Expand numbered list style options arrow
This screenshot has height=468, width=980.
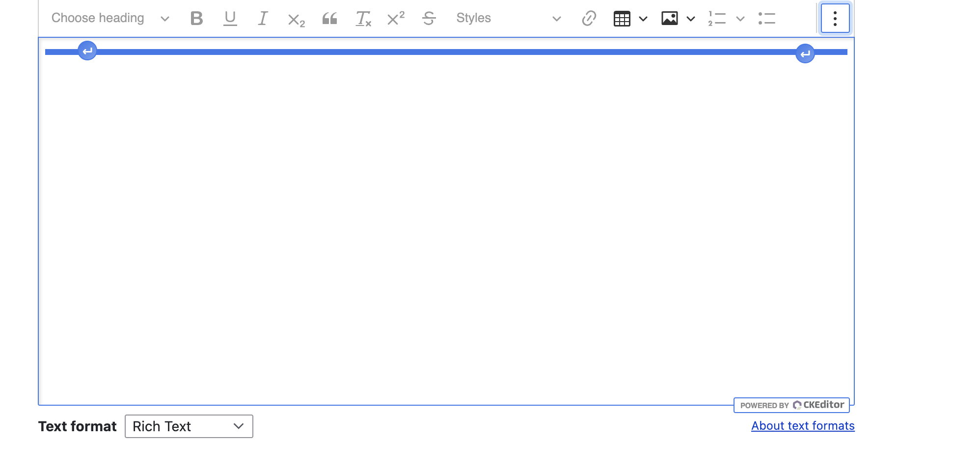coord(740,19)
